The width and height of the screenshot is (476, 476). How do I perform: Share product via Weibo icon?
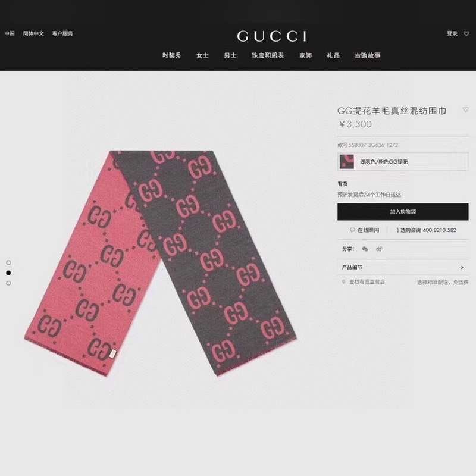click(379, 249)
